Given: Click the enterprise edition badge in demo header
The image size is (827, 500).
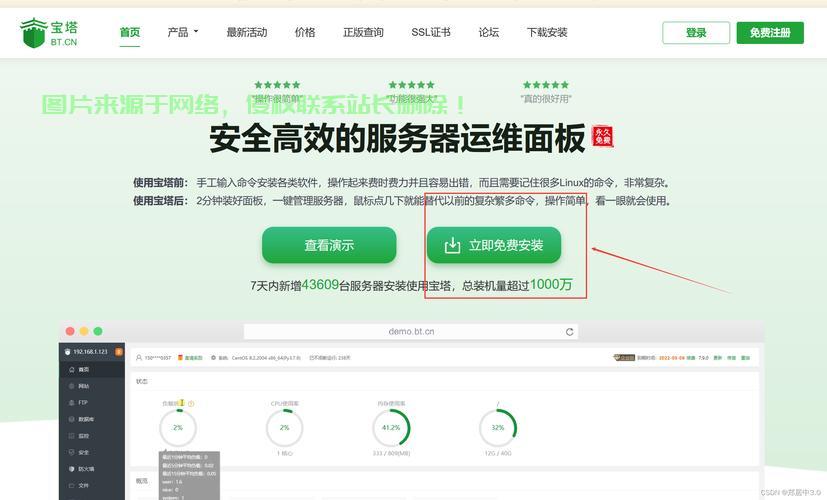Looking at the screenshot, I should click(x=624, y=358).
